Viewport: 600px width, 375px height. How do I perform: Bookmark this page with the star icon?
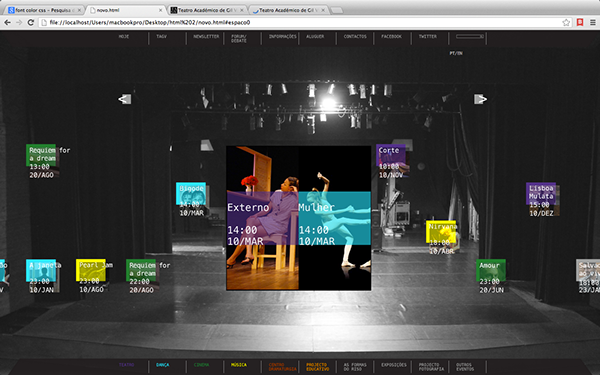pyautogui.click(x=566, y=23)
